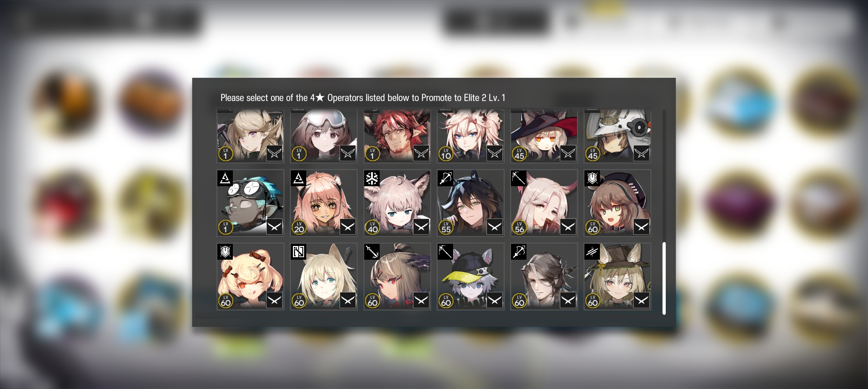Pick the blonde fox-eared Lv 60 operator
The width and height of the screenshot is (868, 389).
324,276
